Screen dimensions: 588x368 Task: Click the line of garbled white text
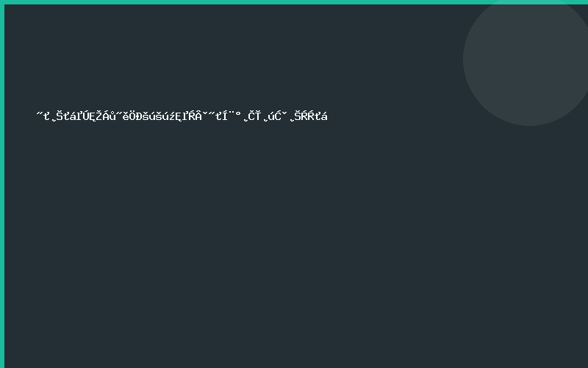pyautogui.click(x=182, y=116)
